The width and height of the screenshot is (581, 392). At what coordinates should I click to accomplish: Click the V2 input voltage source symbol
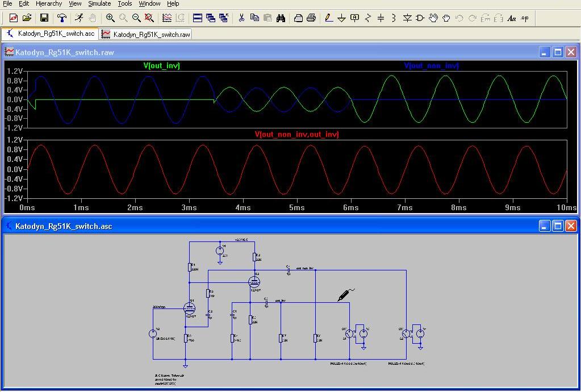pos(153,333)
